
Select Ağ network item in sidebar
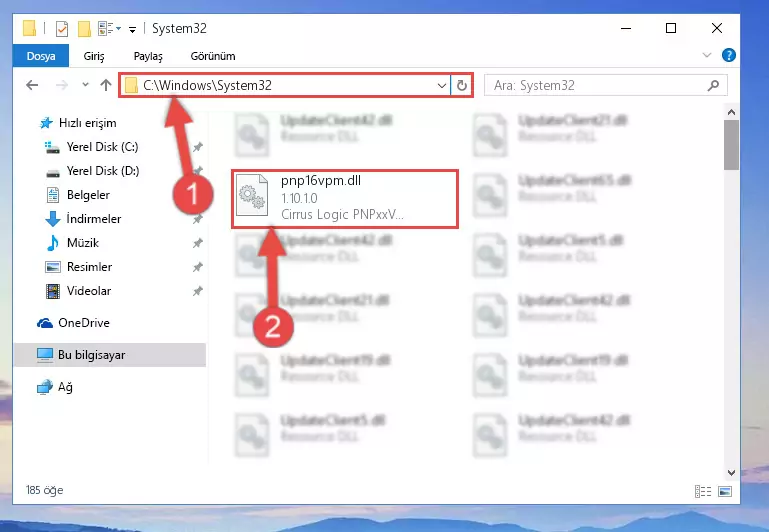65,387
